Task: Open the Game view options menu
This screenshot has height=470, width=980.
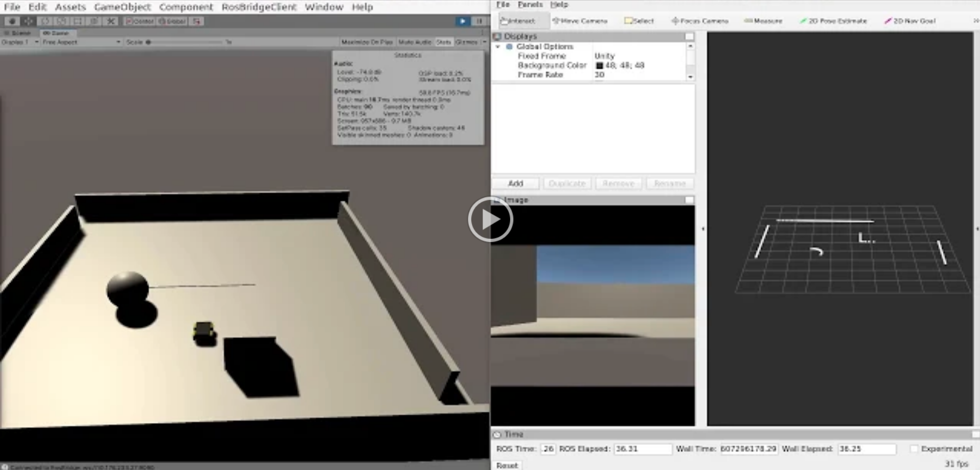Action: click(482, 33)
